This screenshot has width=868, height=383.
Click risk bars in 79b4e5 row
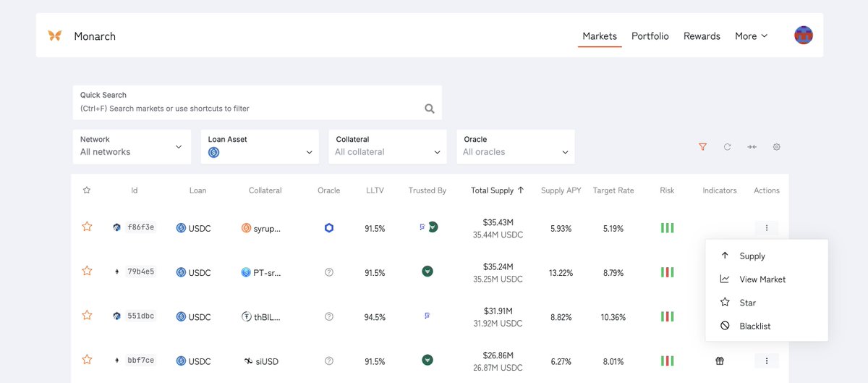(x=667, y=272)
